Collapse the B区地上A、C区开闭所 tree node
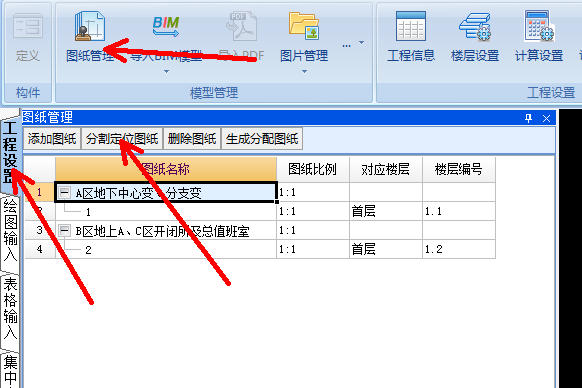Screen dimensions: 582x388 [65, 231]
